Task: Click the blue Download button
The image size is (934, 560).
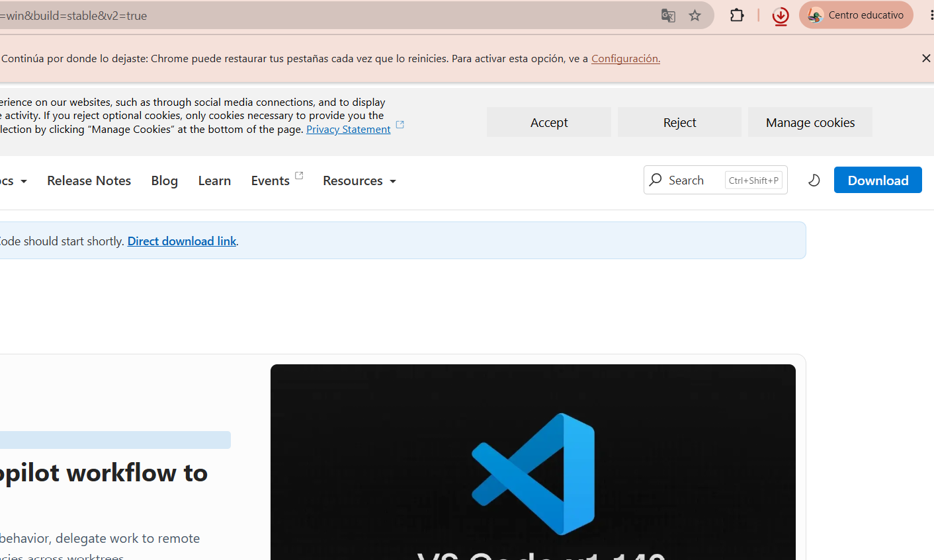Action: 878,180
